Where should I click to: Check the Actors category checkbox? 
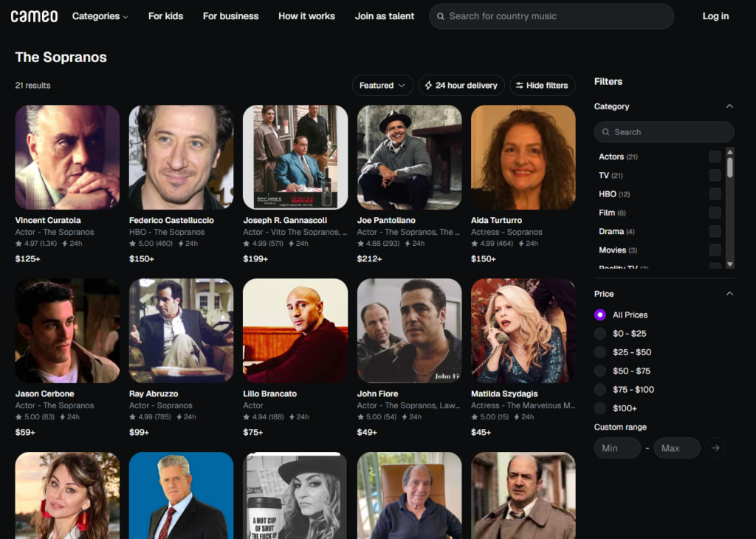point(715,157)
